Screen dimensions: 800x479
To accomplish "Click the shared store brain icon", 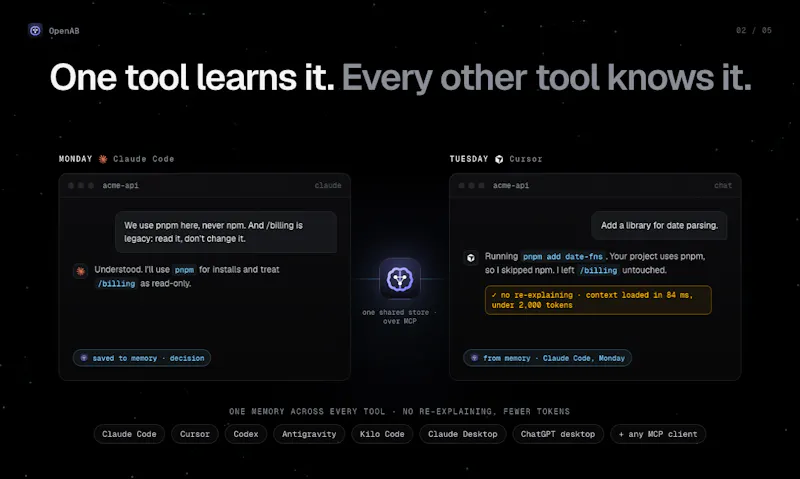I will [x=400, y=279].
